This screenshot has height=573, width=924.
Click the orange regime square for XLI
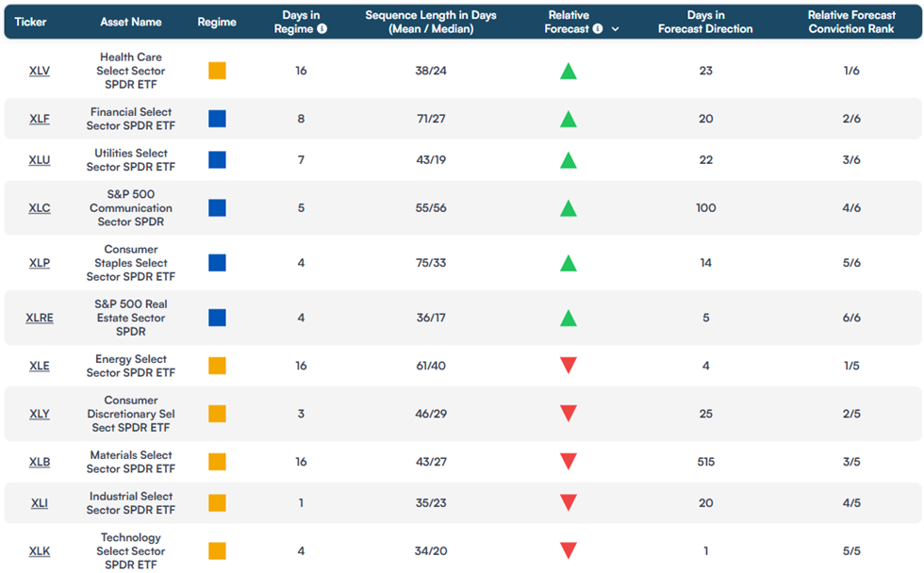click(x=217, y=503)
